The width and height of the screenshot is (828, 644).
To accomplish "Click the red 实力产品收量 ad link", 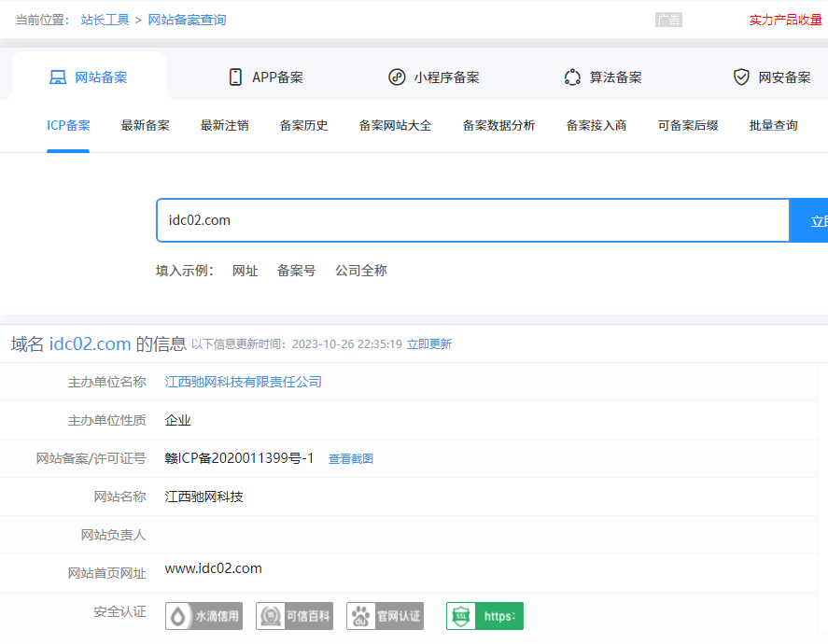I will click(x=786, y=20).
